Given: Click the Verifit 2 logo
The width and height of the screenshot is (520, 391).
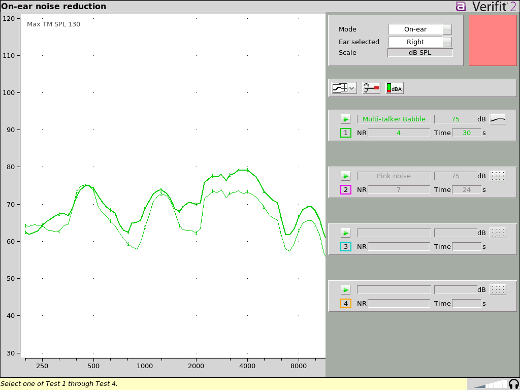Looking at the screenshot, I should 486,6.
